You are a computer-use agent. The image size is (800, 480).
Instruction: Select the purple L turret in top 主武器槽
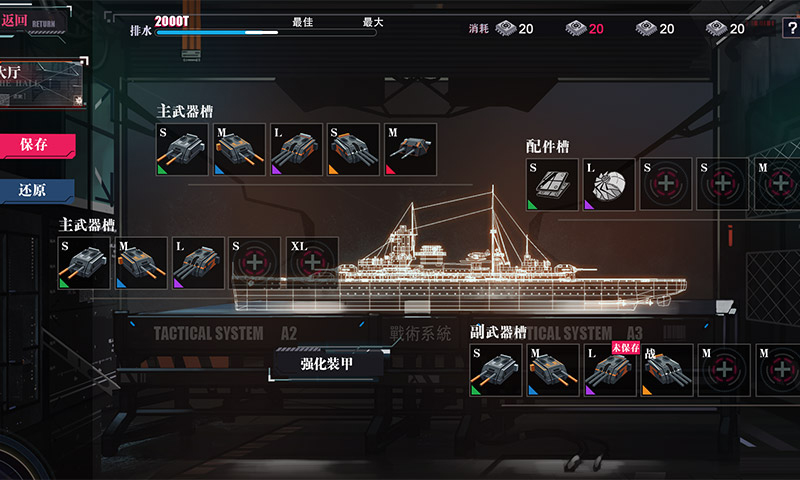click(296, 149)
